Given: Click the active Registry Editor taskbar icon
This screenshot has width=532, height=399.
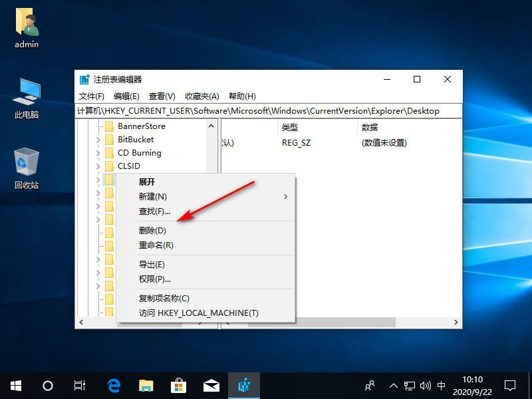Looking at the screenshot, I should point(244,385).
